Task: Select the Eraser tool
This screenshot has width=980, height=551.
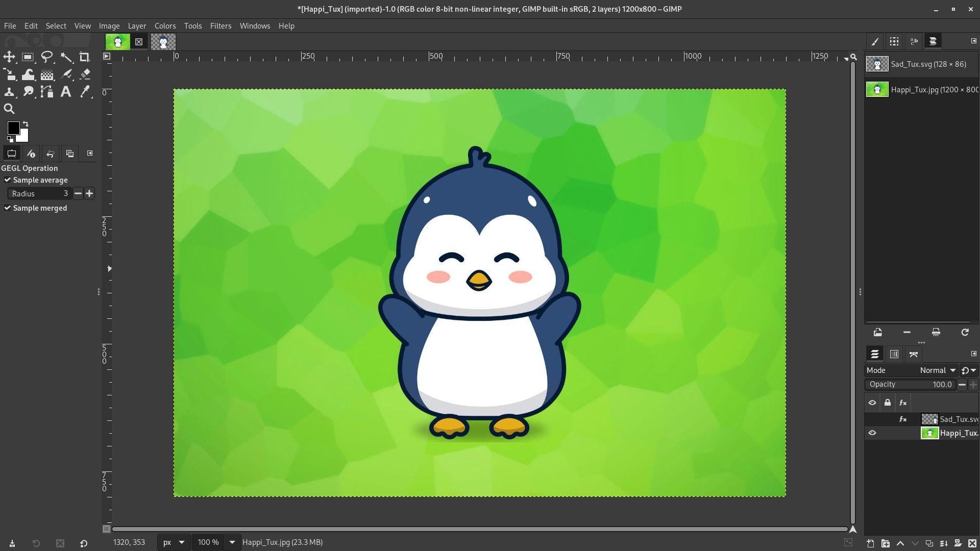Action: 85,74
